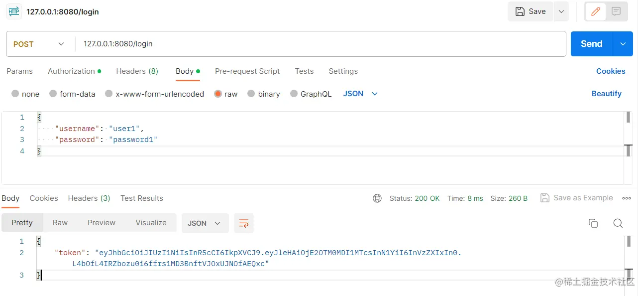Click the "username" key in request body
The image size is (644, 296).
pyautogui.click(x=77, y=129)
